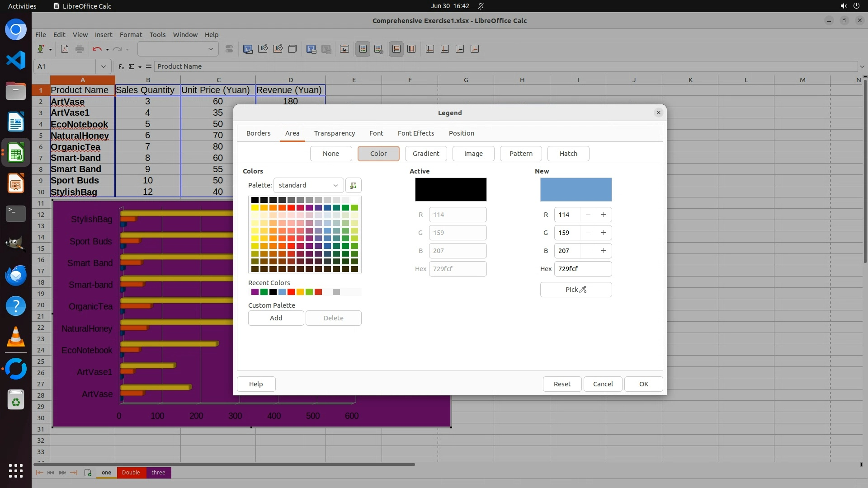Click the Undo arrow icon
The image size is (868, 488).
[97, 49]
